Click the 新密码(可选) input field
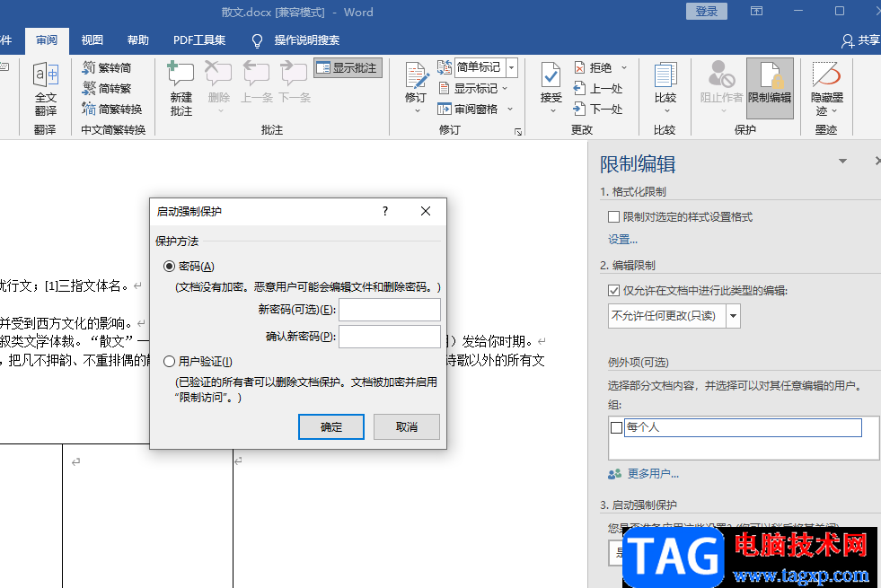Screen dimensions: 881x588 coord(390,310)
